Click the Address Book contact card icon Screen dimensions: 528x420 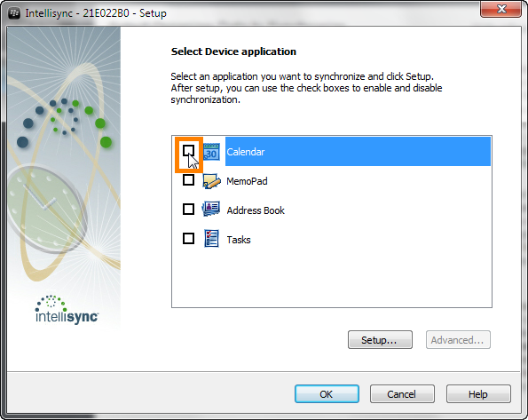pos(211,209)
